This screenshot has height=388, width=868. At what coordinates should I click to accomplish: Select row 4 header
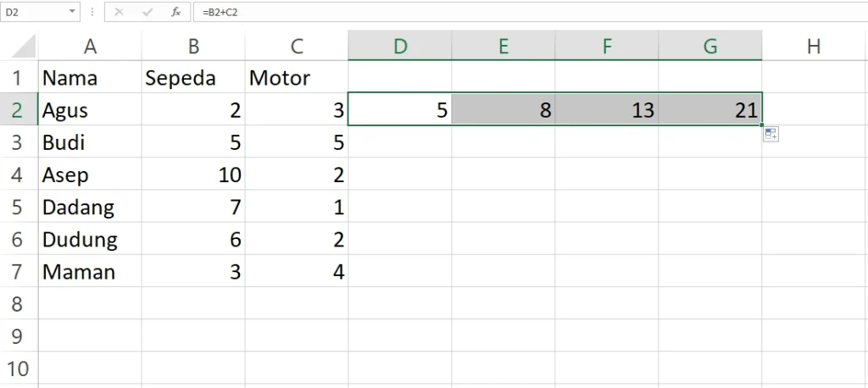pyautogui.click(x=19, y=175)
